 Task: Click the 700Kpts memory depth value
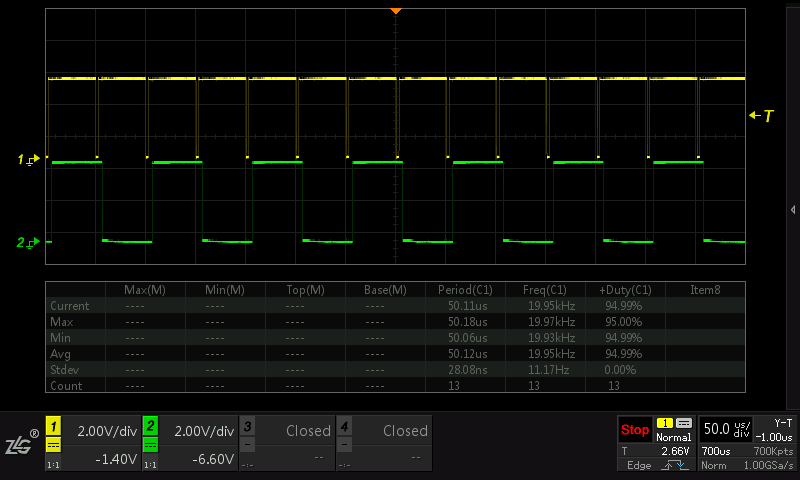pos(773,451)
